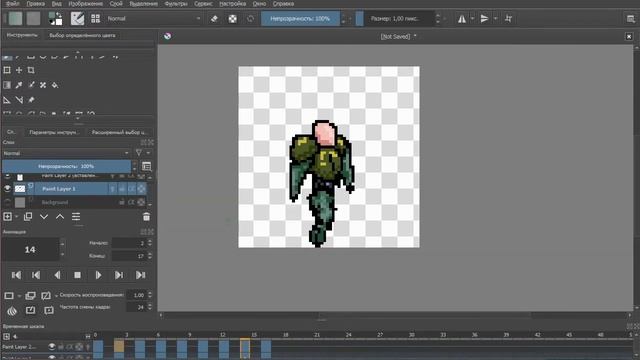Select the Transform tool
Image resolution: width=640 pixels, height=360 pixels.
click(7, 70)
